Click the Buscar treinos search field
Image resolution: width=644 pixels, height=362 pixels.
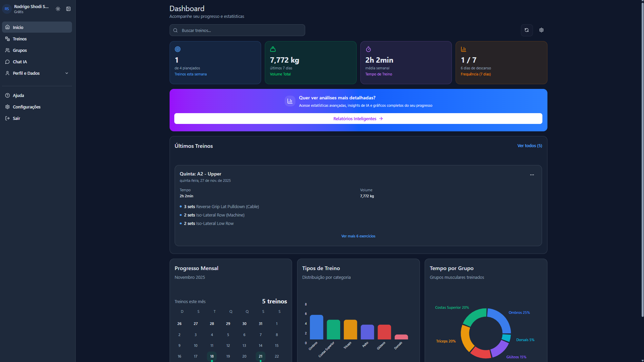(237, 30)
